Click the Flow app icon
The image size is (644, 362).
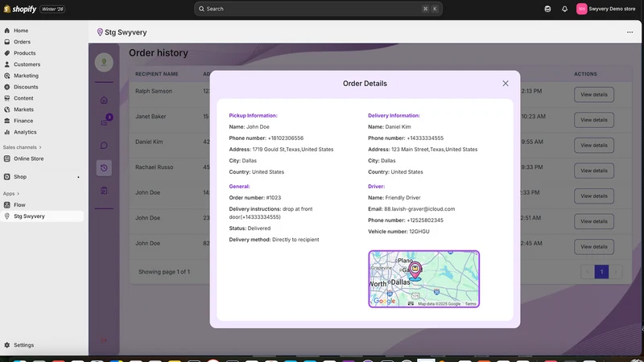coord(7,205)
